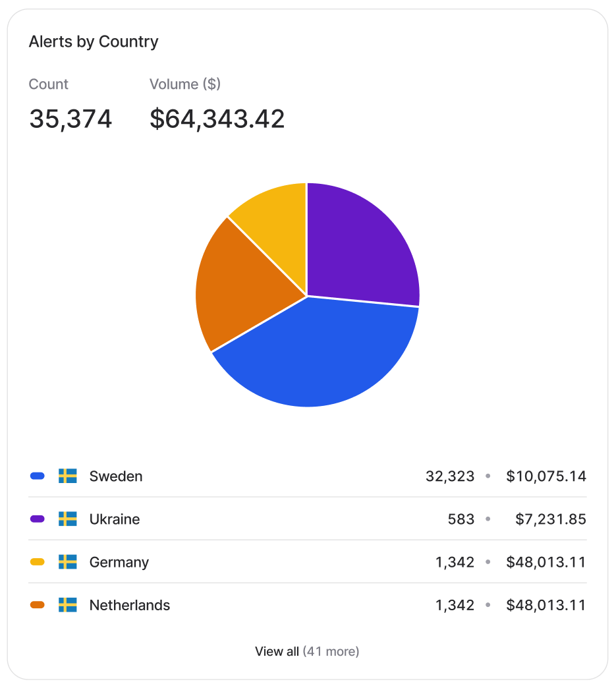Click the Ukraine country label

tap(115, 519)
